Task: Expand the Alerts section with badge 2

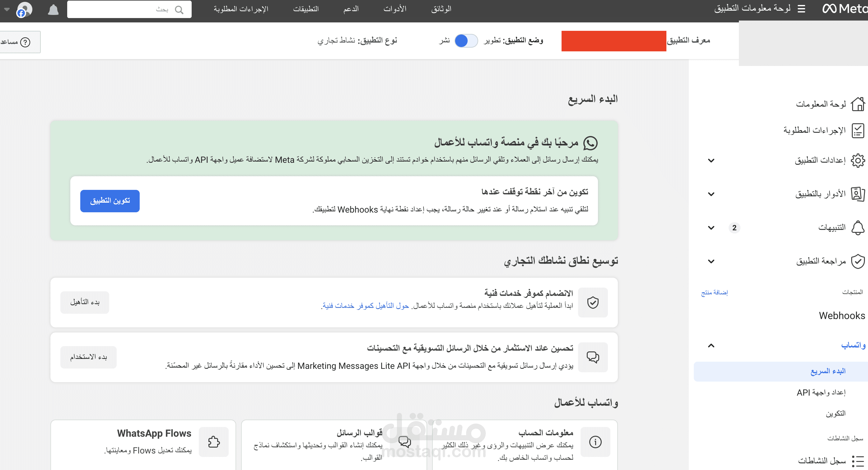Action: [x=711, y=228]
